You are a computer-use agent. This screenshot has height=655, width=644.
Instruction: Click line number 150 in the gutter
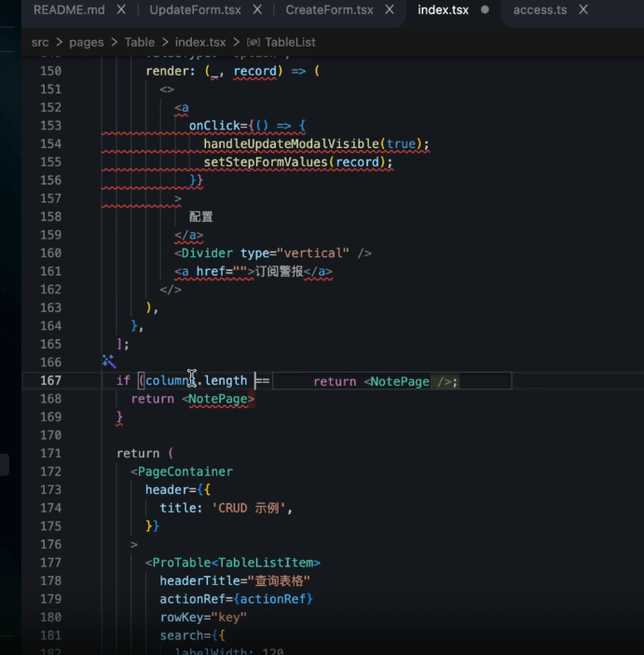(x=50, y=71)
